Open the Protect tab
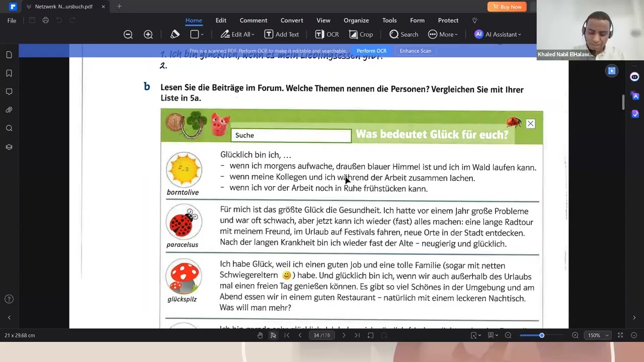The width and height of the screenshot is (644, 362). tap(448, 20)
